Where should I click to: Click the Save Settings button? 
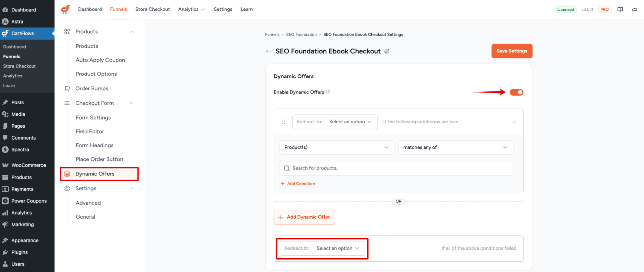(512, 51)
